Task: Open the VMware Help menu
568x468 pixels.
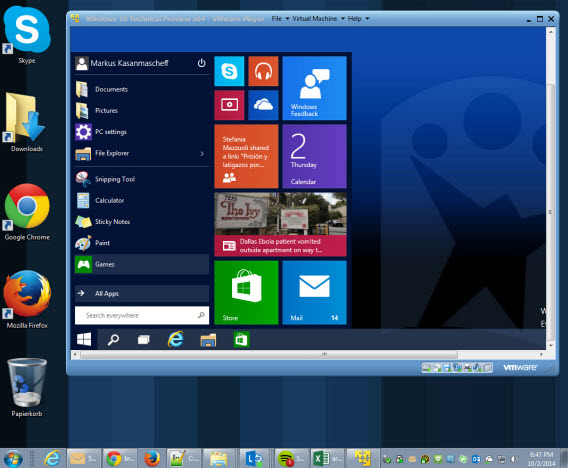Action: 354,18
